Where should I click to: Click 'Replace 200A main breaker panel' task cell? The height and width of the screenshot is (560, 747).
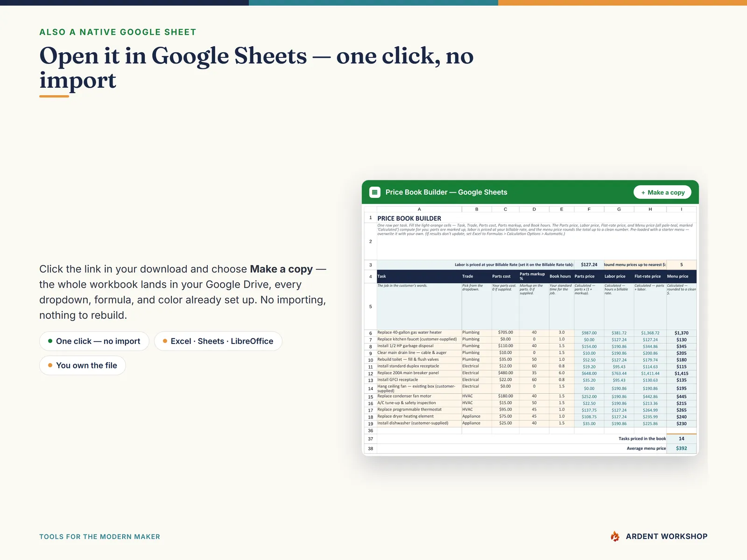[419, 373]
